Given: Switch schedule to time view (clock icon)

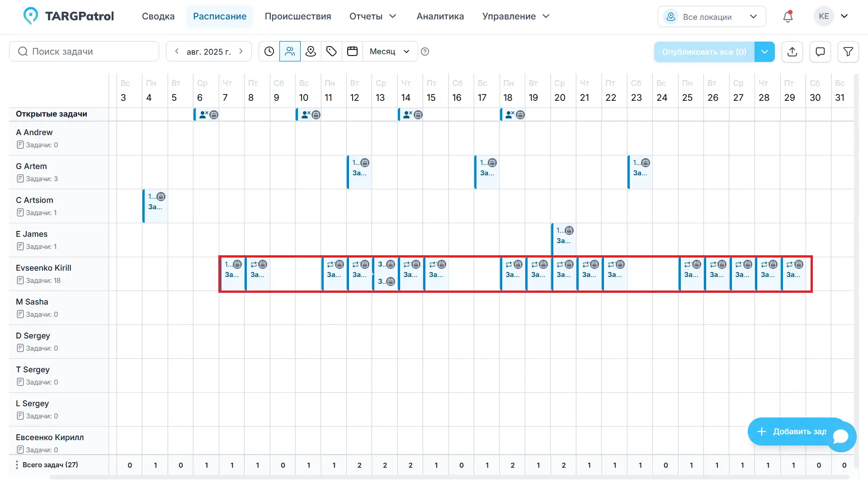Looking at the screenshot, I should click(x=269, y=51).
